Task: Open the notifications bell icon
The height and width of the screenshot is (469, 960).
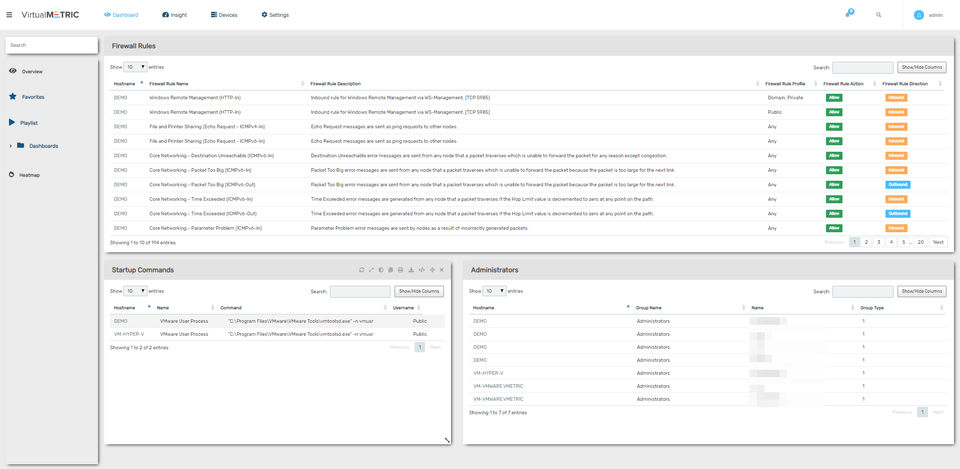Action: click(848, 14)
